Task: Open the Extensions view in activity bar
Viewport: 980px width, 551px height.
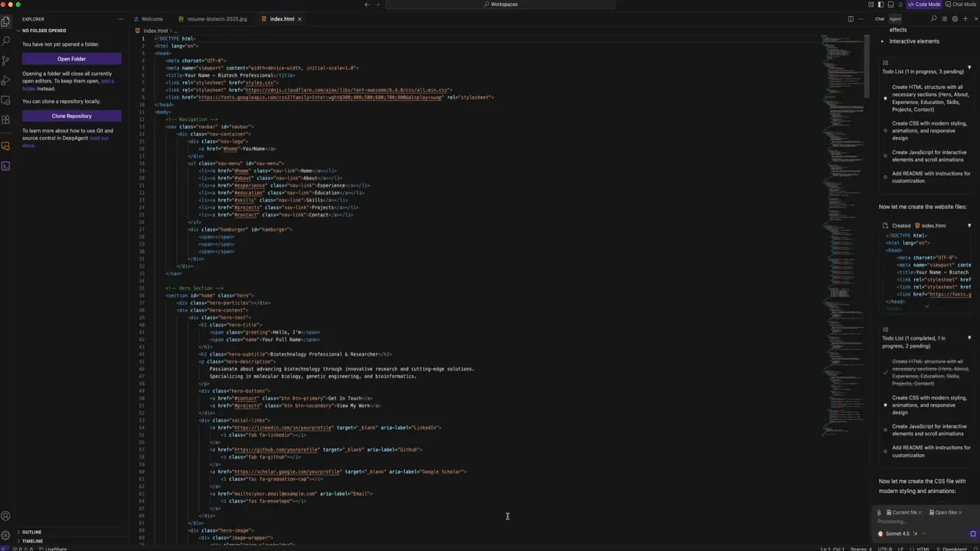Action: (6, 119)
